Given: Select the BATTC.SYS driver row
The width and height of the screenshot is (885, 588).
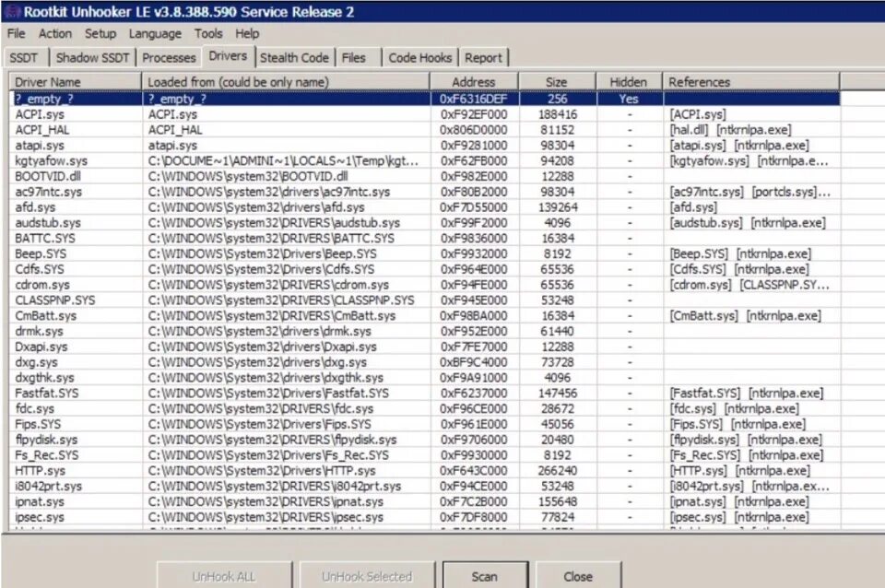Looking at the screenshot, I should [426, 238].
